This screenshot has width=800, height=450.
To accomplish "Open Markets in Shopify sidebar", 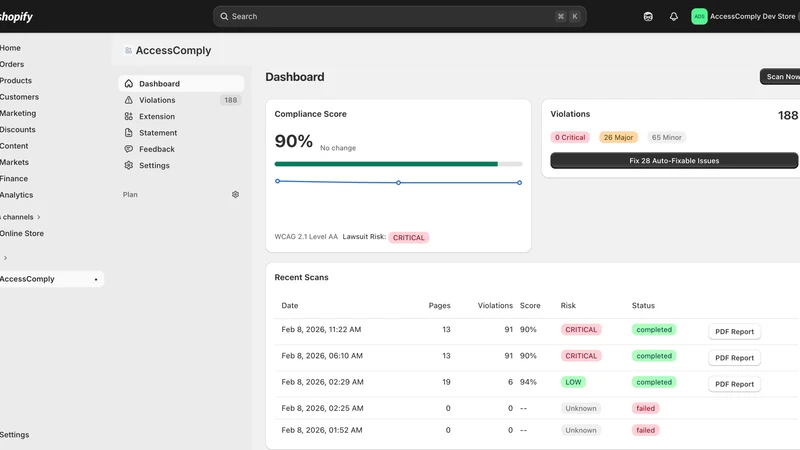I will pyautogui.click(x=14, y=162).
